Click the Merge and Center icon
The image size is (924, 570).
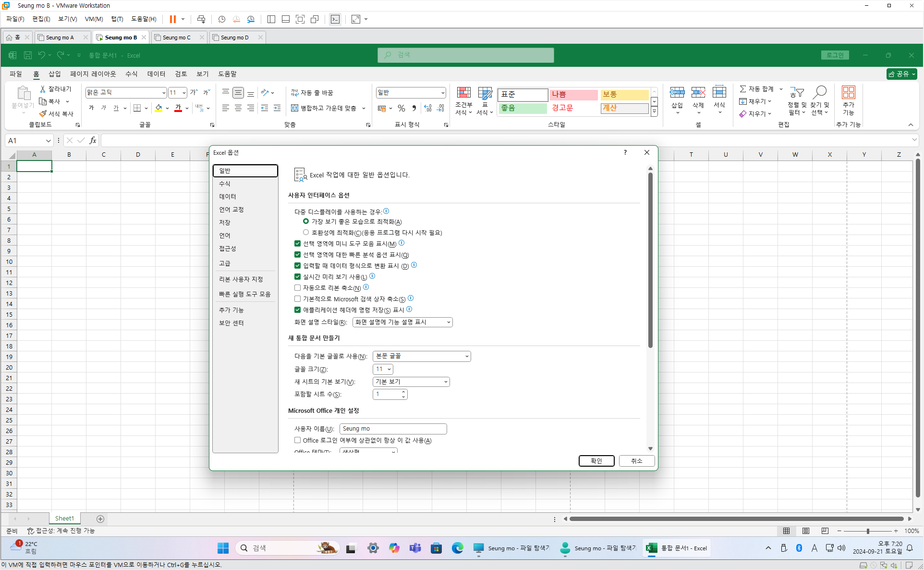(295, 108)
